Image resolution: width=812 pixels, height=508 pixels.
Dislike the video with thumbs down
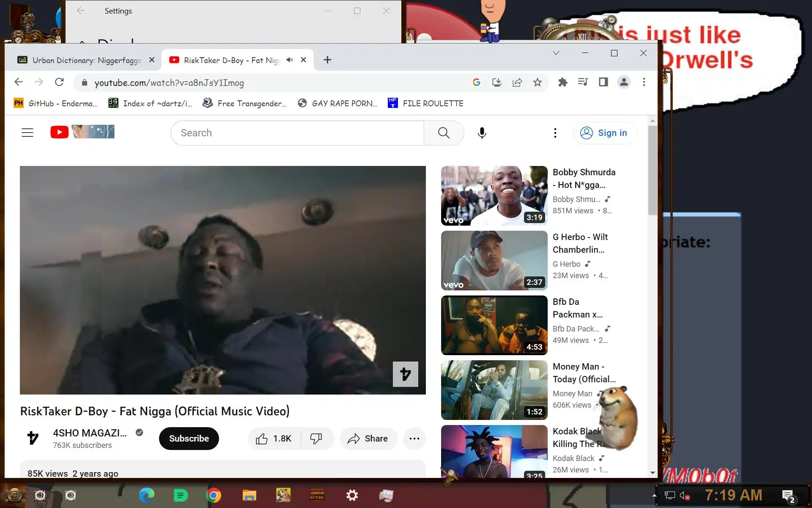click(x=316, y=439)
